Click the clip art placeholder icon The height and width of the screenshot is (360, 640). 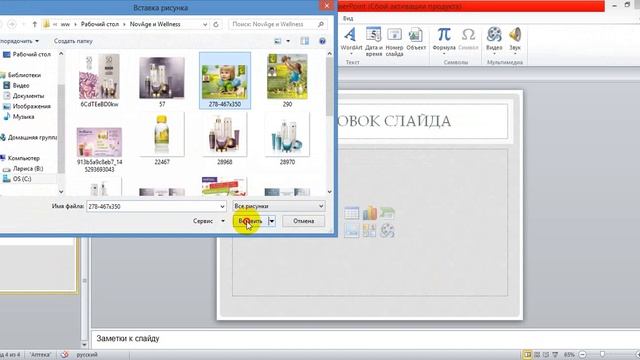(x=369, y=231)
